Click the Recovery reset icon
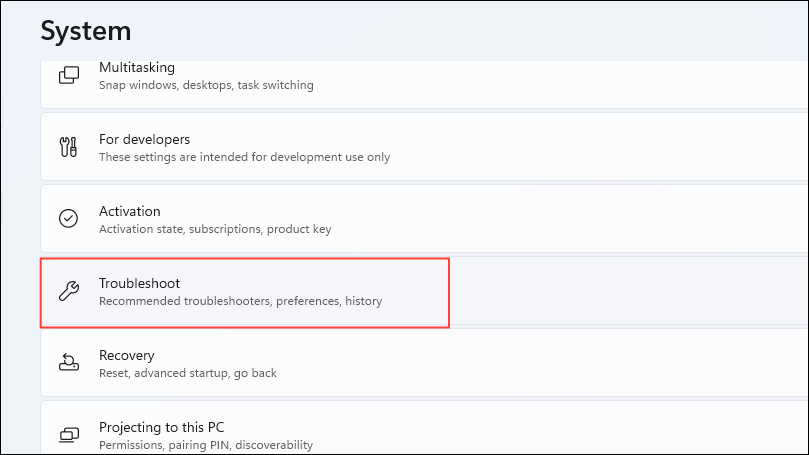 69,362
